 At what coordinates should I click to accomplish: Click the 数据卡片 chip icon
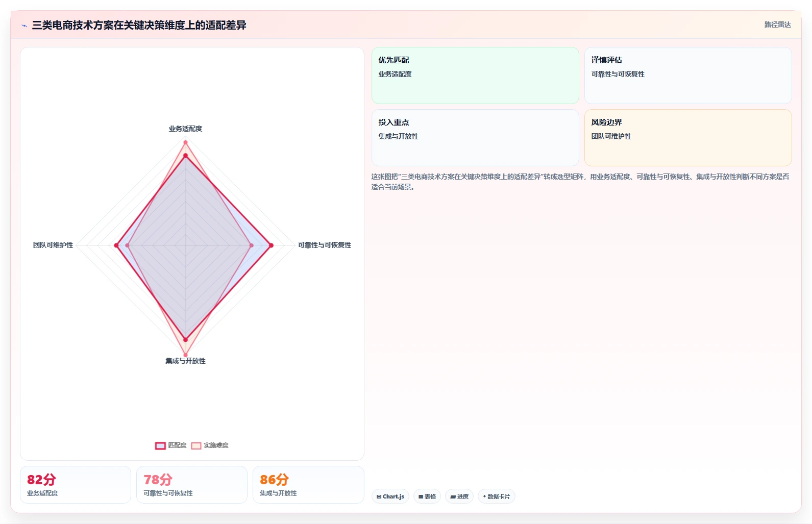coord(484,496)
